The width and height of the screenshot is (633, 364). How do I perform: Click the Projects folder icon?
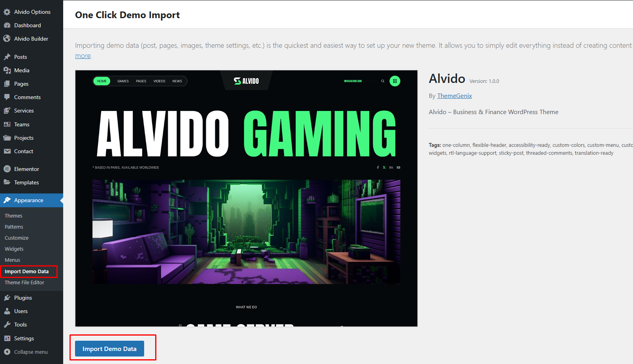7,138
